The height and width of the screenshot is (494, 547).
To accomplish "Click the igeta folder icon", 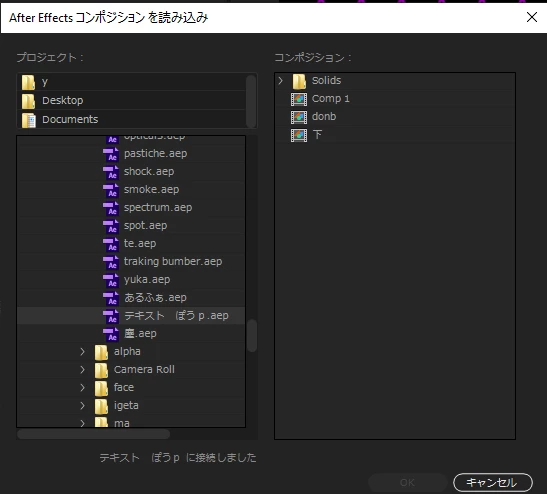I will [101, 406].
